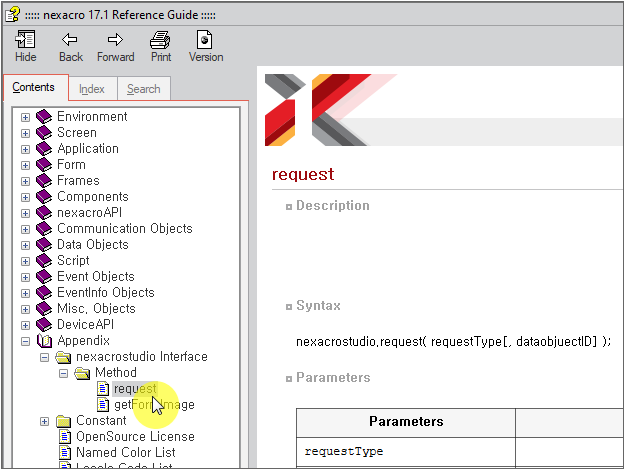Open the OpenSource License topic
Viewport: 624px width, 469px height.
point(135,437)
